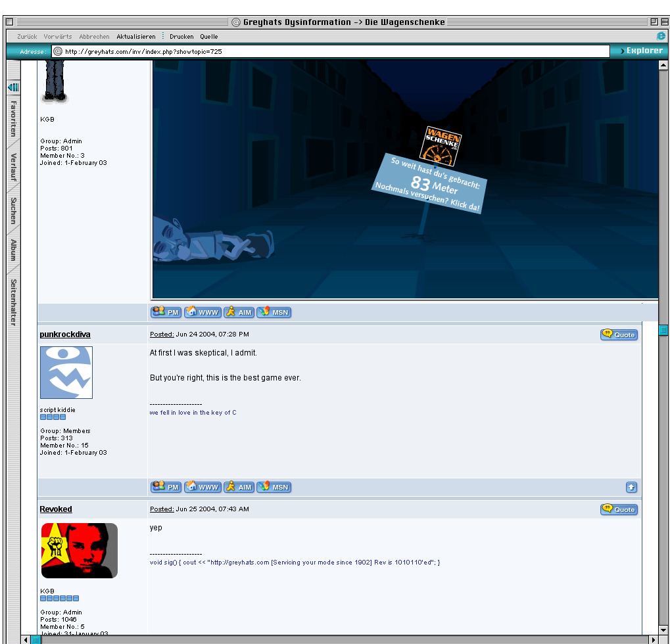Click '83 Meter' score on sign

434,185
